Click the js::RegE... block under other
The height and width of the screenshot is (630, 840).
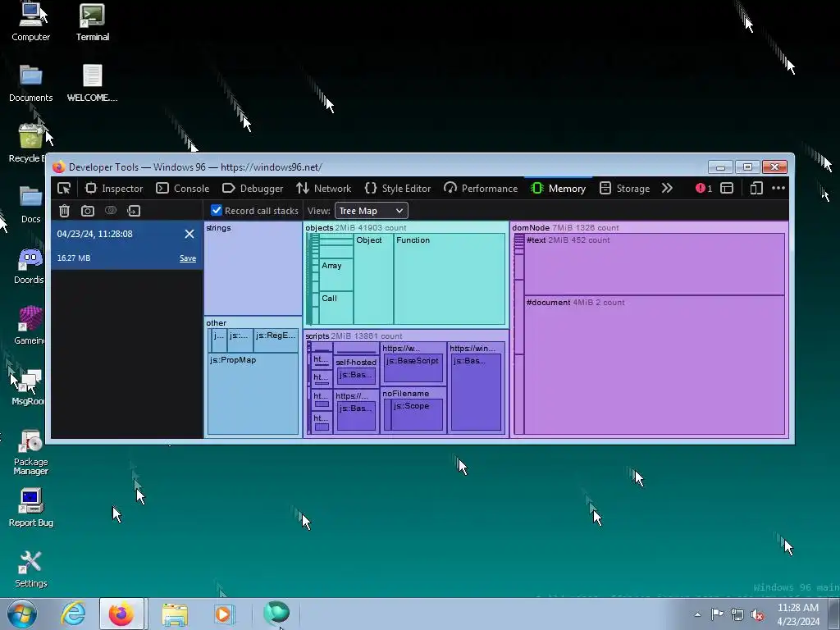[276, 340]
